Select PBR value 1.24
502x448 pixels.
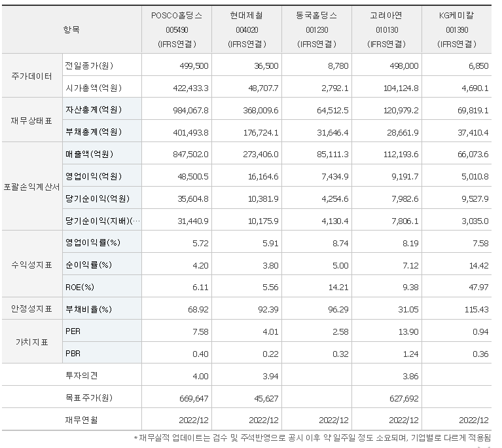pos(411,354)
